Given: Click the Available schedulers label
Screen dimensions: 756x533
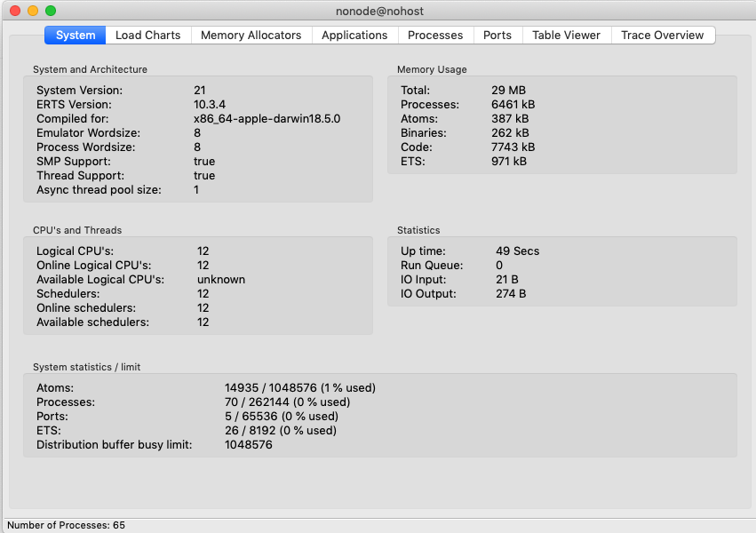Looking at the screenshot, I should click(x=93, y=322).
